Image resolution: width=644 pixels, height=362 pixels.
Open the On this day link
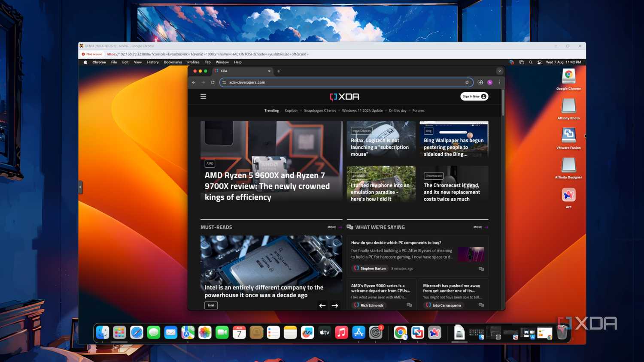click(x=398, y=111)
